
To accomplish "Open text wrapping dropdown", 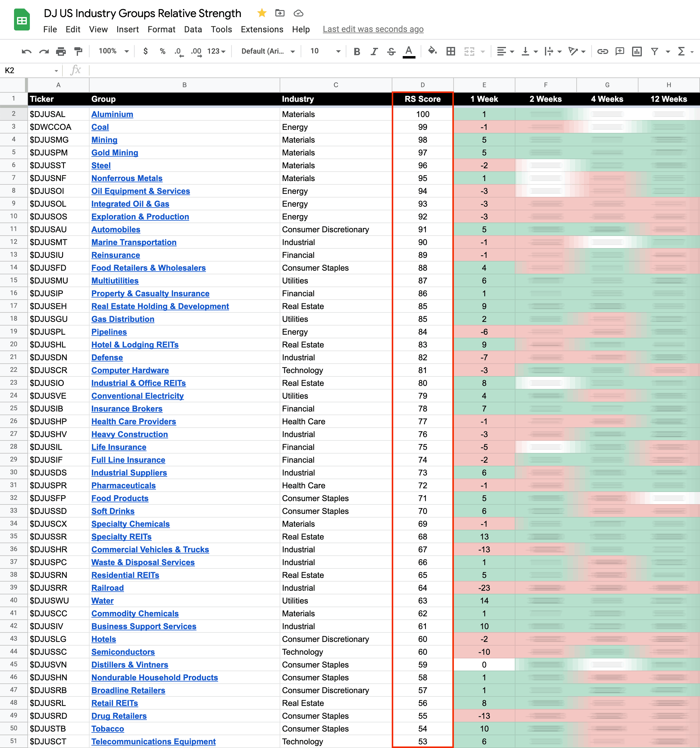I will coord(553,51).
